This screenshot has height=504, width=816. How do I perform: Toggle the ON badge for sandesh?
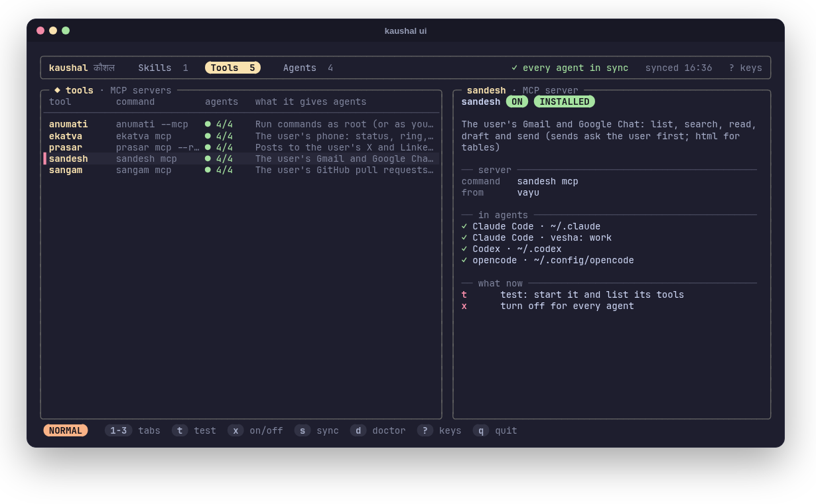(517, 101)
